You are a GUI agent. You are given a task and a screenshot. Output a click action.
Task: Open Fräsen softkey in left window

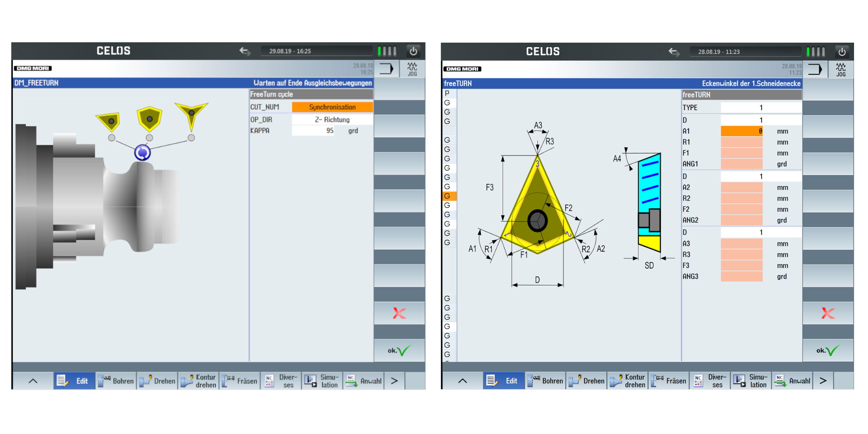[239, 381]
